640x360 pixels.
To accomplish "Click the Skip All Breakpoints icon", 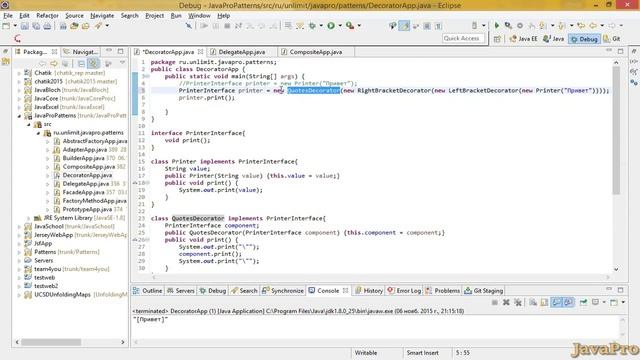I will pos(189,26).
